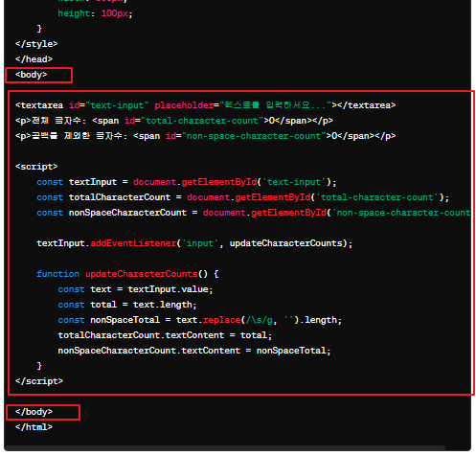Click the "const totalCharacterCount" declaration

point(103,197)
